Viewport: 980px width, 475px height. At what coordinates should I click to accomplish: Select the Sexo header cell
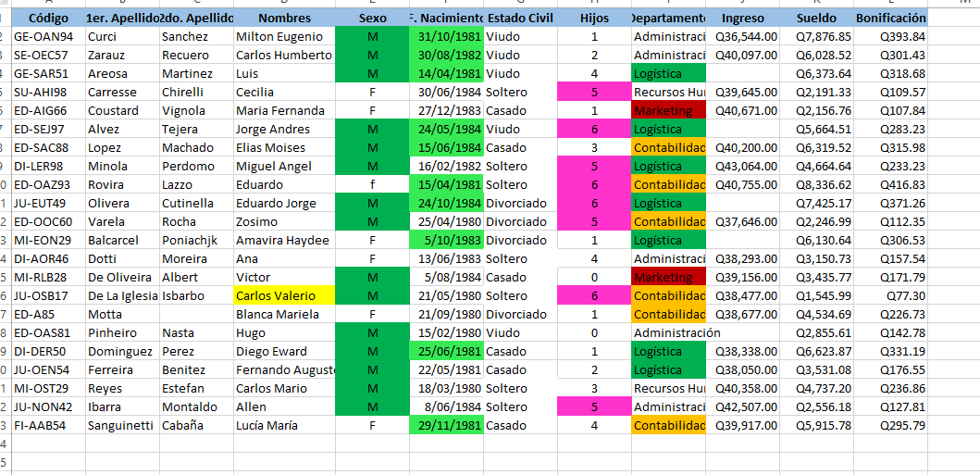[373, 18]
